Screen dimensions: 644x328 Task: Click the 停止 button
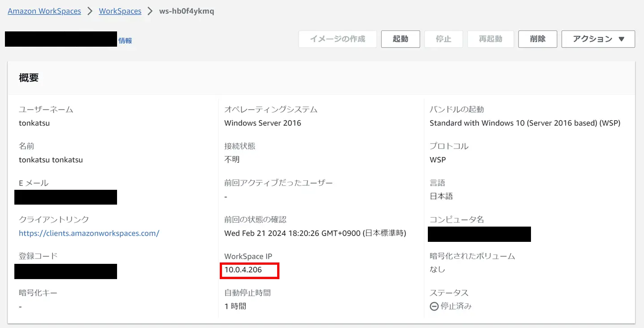[x=444, y=39]
